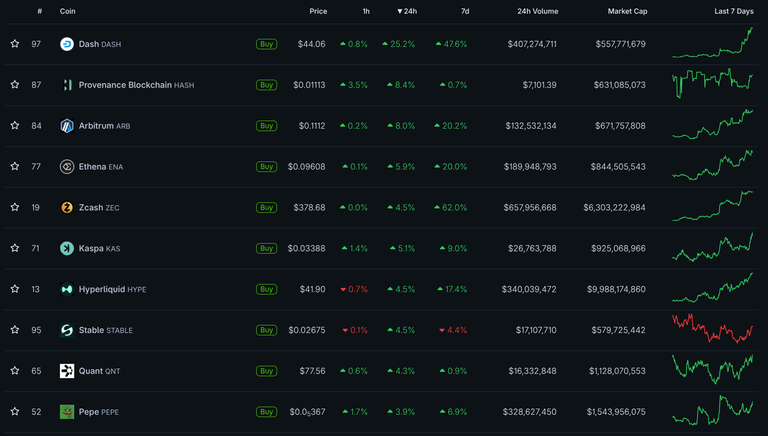Open the Pepe PEPE link

[x=99, y=412]
